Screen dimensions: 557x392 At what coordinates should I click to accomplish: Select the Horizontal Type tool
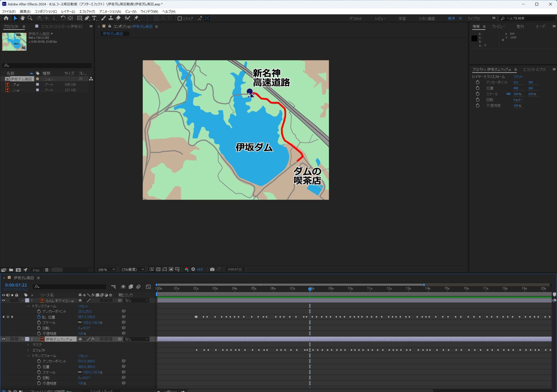point(94,18)
